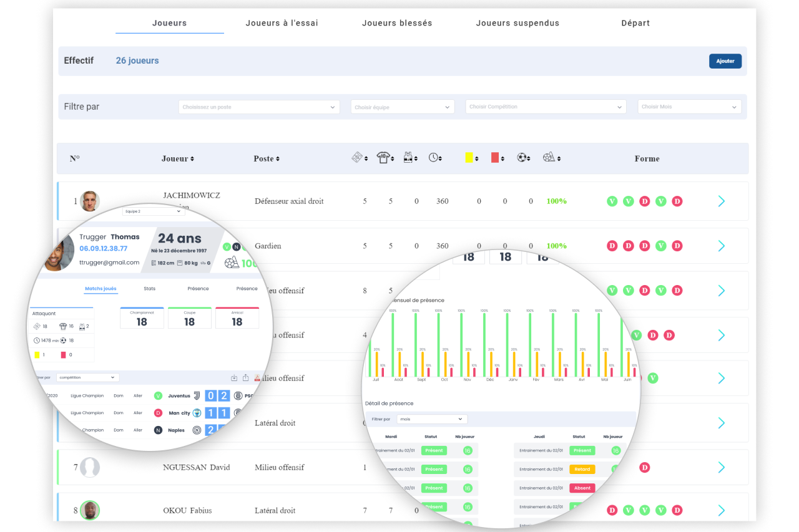Click the Forme column header
Screen dimensions: 799x532
tap(647, 159)
